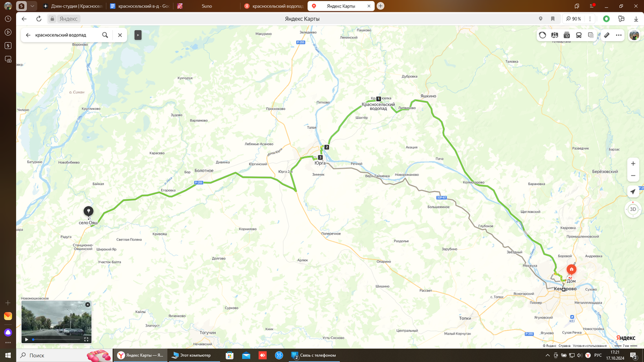The height and width of the screenshot is (362, 644).
Task: Toggle the 3D map view
Action: (x=633, y=209)
